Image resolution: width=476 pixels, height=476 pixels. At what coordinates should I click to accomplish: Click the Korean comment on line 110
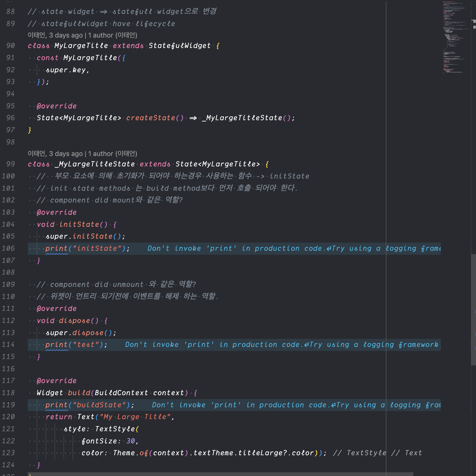click(x=127, y=296)
